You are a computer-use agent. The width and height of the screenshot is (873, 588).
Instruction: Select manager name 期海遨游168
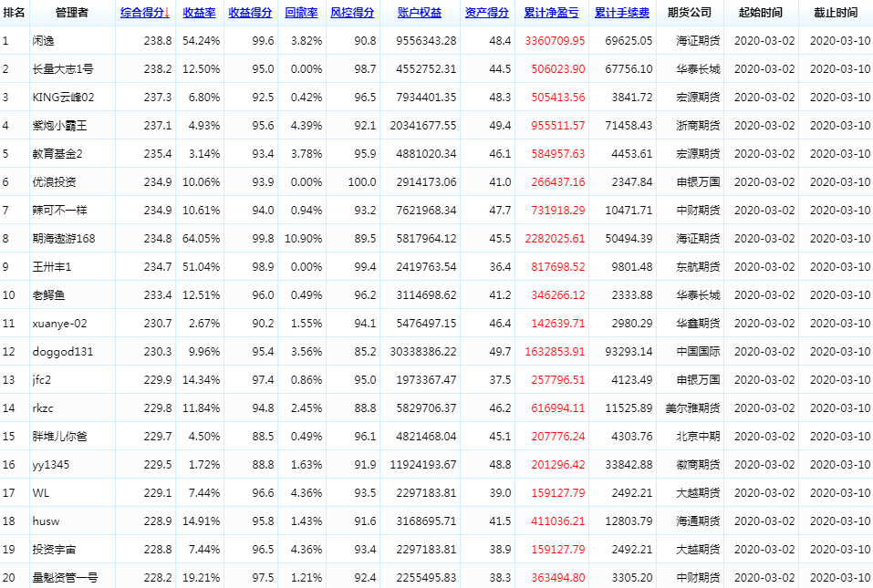click(64, 239)
